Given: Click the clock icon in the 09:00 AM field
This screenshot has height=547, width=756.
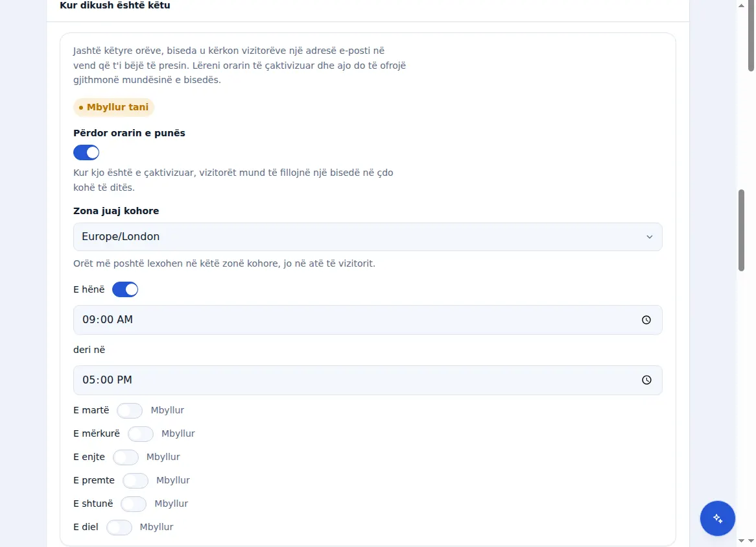Looking at the screenshot, I should [646, 320].
